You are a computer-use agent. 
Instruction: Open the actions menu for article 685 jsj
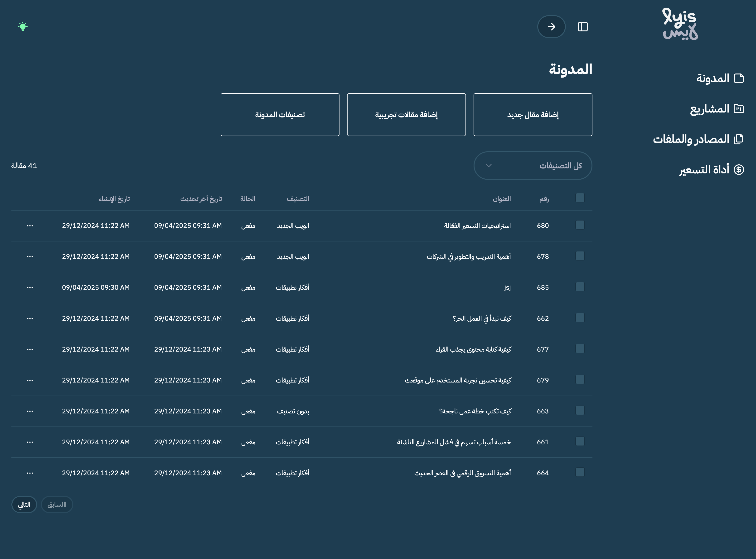tap(30, 287)
